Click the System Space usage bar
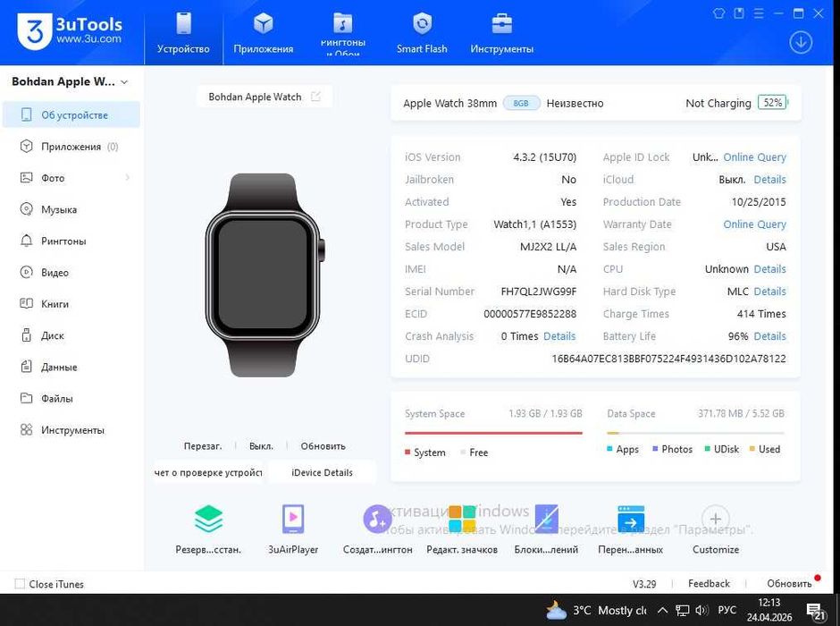Viewport: 840px width, 626px height. 493,433
